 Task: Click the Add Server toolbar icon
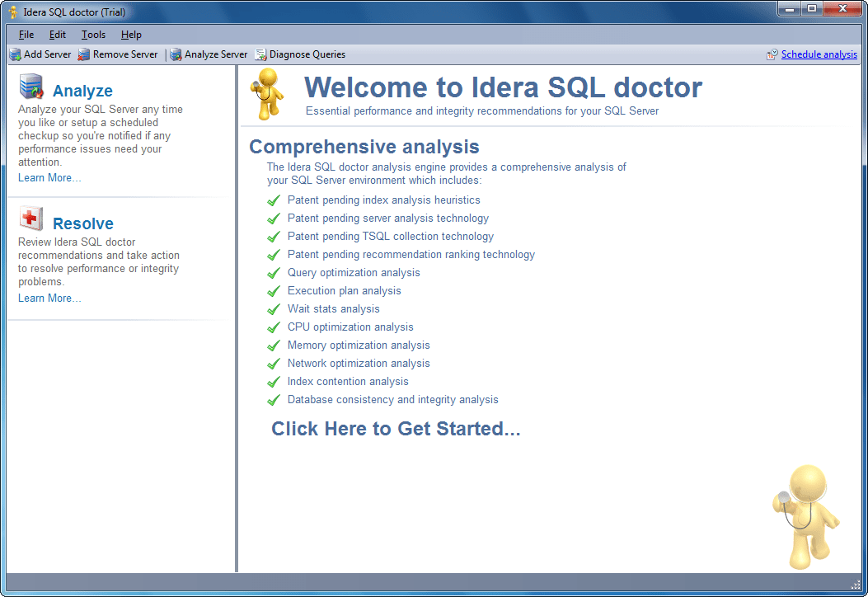[x=16, y=54]
